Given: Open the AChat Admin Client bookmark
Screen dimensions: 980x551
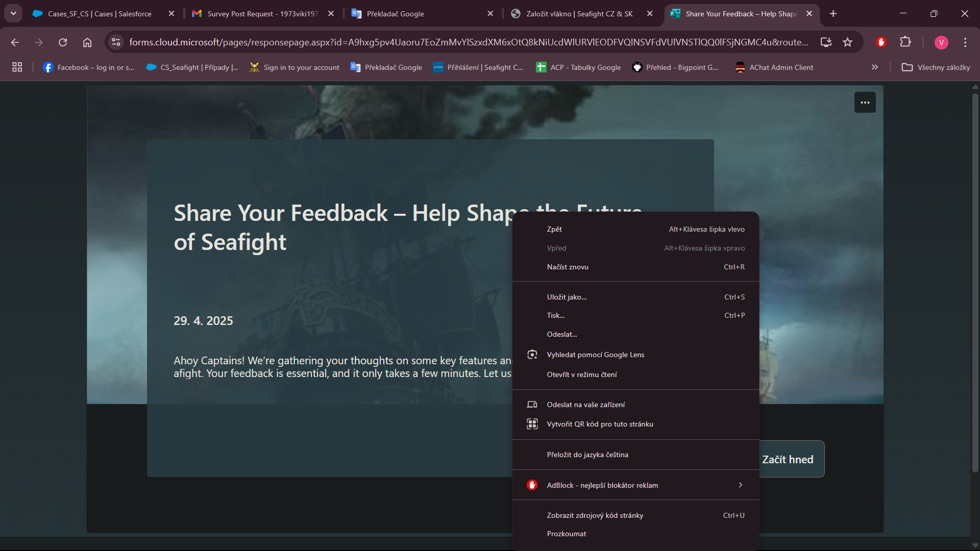Looking at the screenshot, I should tap(774, 67).
